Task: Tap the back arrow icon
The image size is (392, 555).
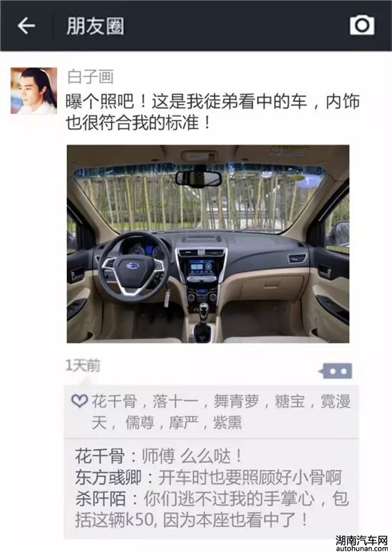Action: (x=26, y=26)
